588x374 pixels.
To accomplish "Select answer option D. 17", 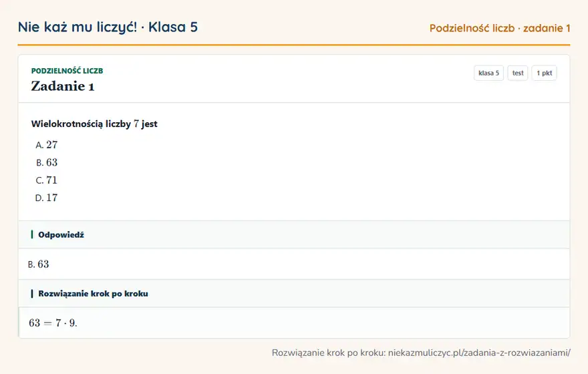I will coord(47,198).
